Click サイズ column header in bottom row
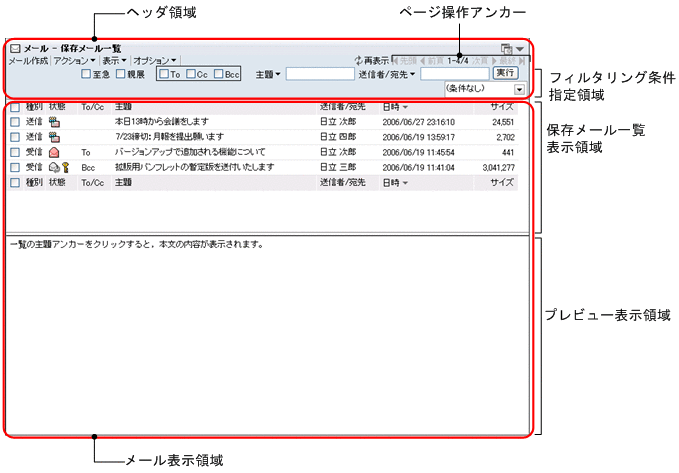 [x=502, y=183]
